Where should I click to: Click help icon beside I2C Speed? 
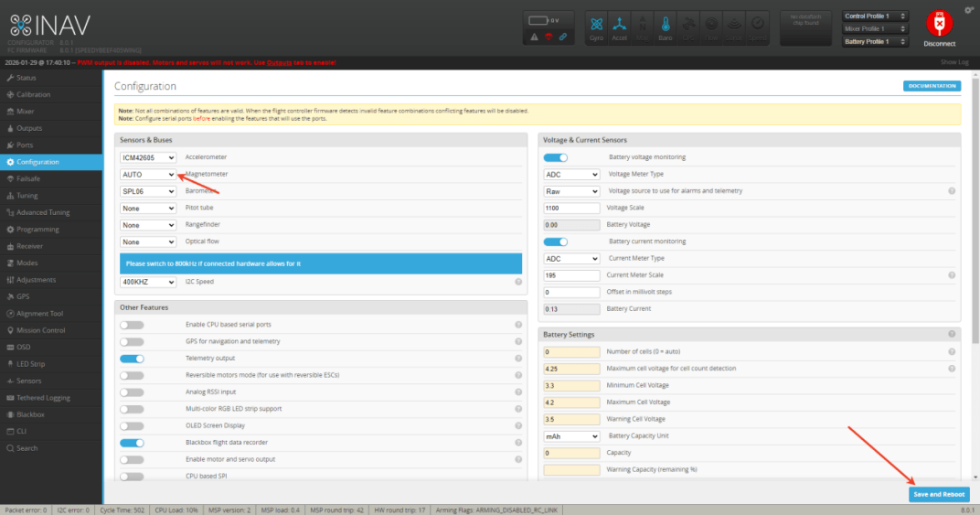pyautogui.click(x=518, y=282)
